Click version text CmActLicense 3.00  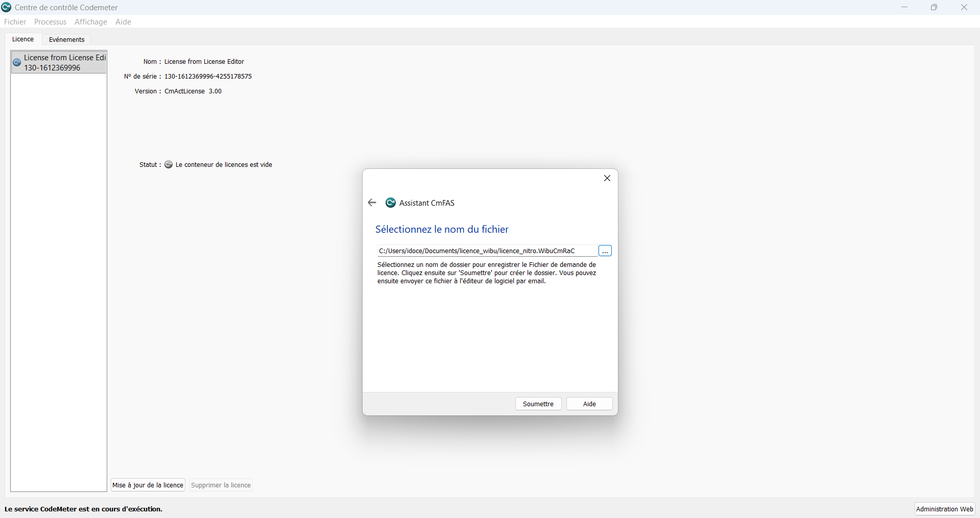click(193, 91)
